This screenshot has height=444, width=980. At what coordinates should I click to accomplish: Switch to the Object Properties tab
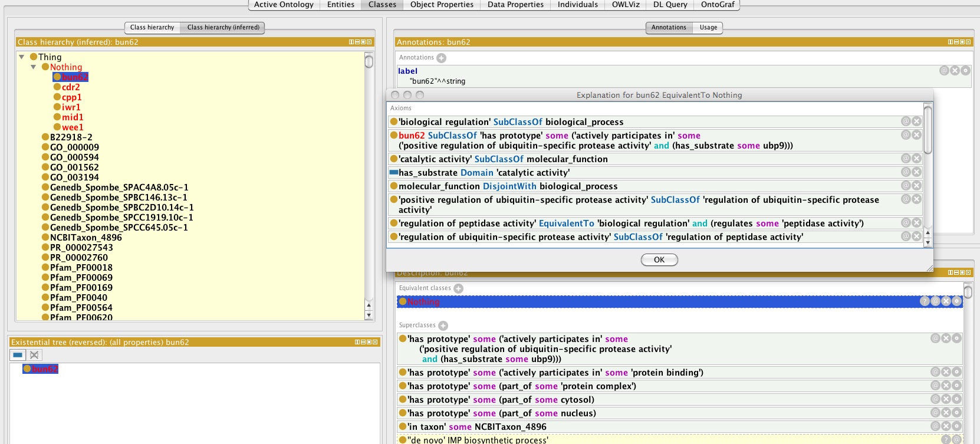pyautogui.click(x=442, y=5)
